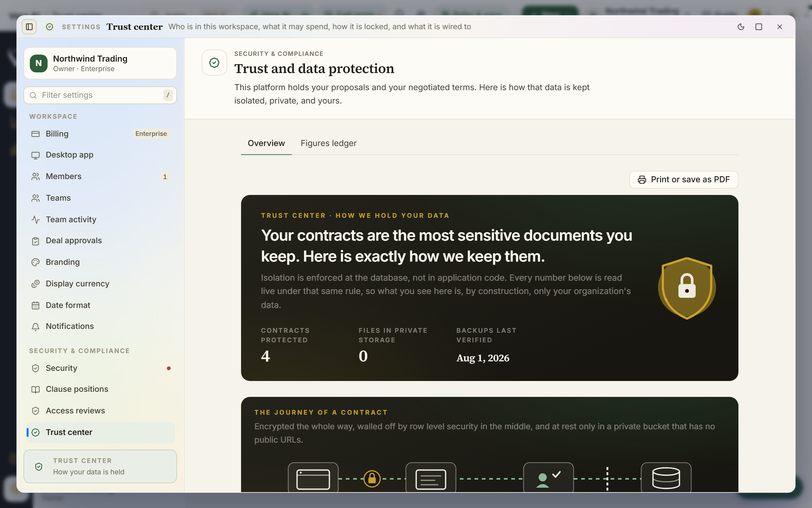Switch to the Figures ledger tab

click(329, 144)
